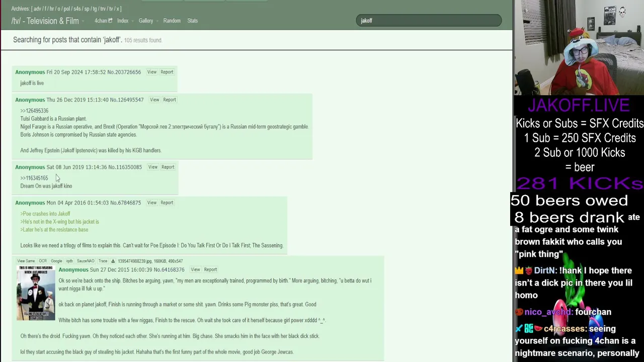Screen dimensions: 644x362
Task: Click post number No.203726656
Action: click(x=125, y=72)
